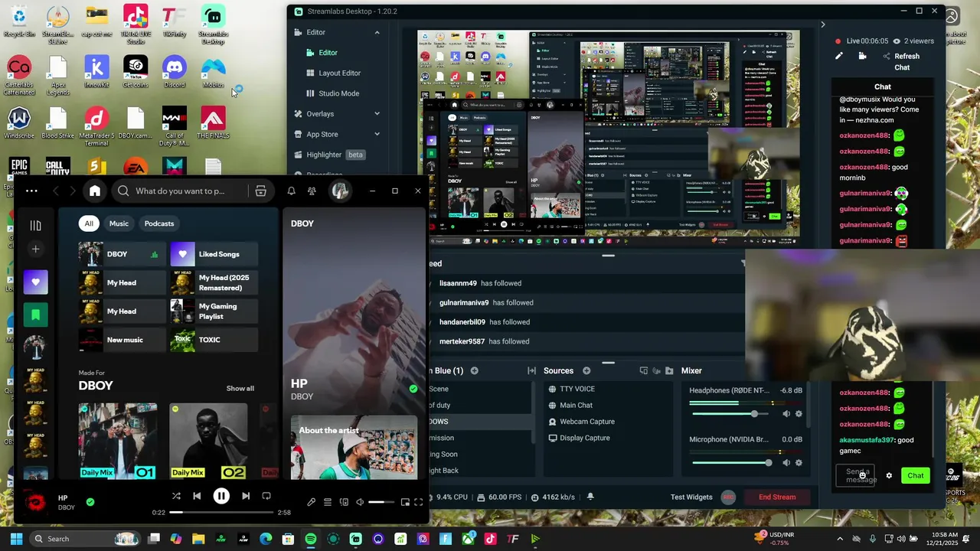Image resolution: width=980 pixels, height=551 pixels.
Task: Open Daily Mix 02 cover
Action: tap(208, 441)
